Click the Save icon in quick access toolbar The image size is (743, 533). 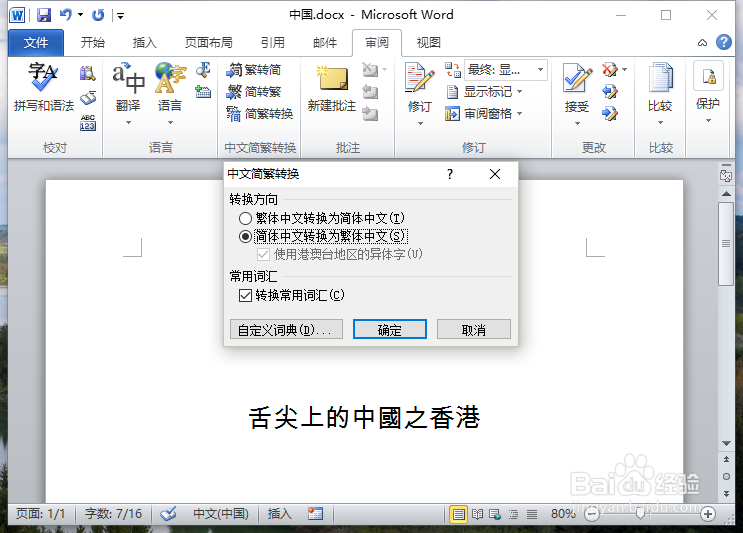coord(44,15)
